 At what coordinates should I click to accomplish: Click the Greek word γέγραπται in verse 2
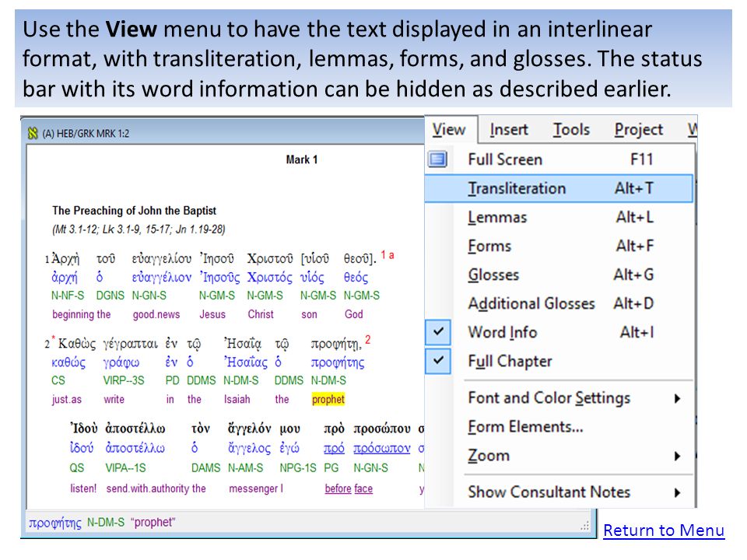click(x=130, y=344)
